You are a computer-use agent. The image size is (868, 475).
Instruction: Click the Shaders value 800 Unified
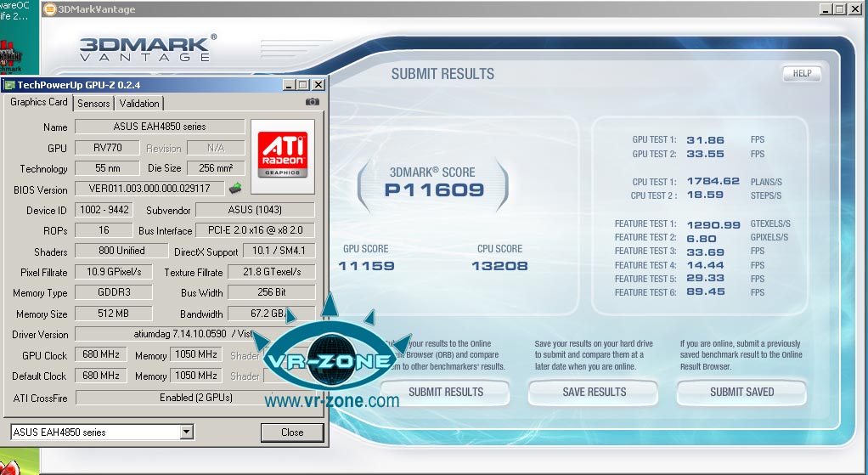click(121, 251)
